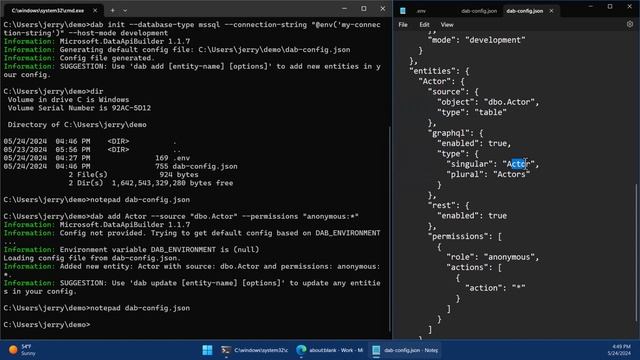Click the "Added new entity: Actor" line
Screen dimensions: 640x360
click(192, 270)
